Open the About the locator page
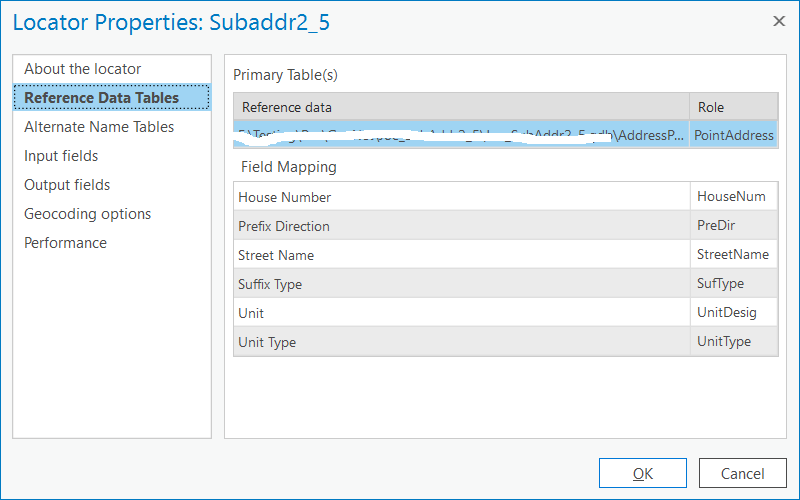This screenshot has height=500, width=800. pyautogui.click(x=82, y=69)
